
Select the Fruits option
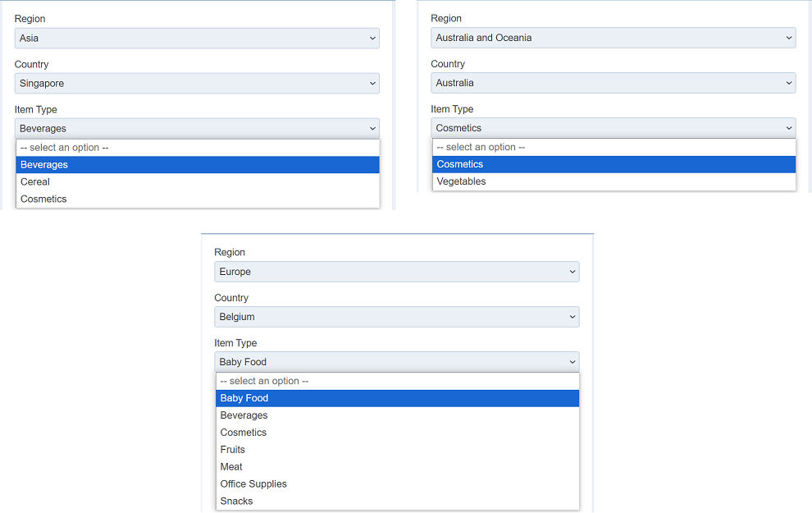tap(233, 450)
